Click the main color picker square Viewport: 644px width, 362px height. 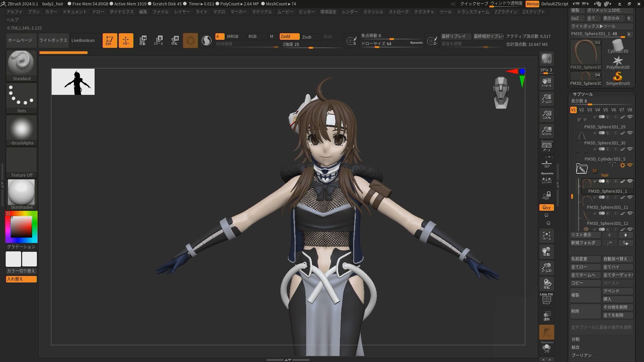(21, 227)
